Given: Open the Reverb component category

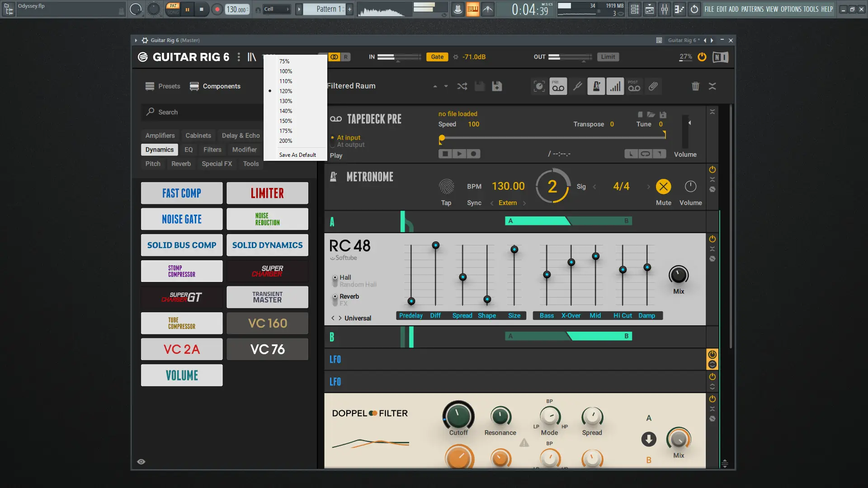Looking at the screenshot, I should (x=181, y=164).
